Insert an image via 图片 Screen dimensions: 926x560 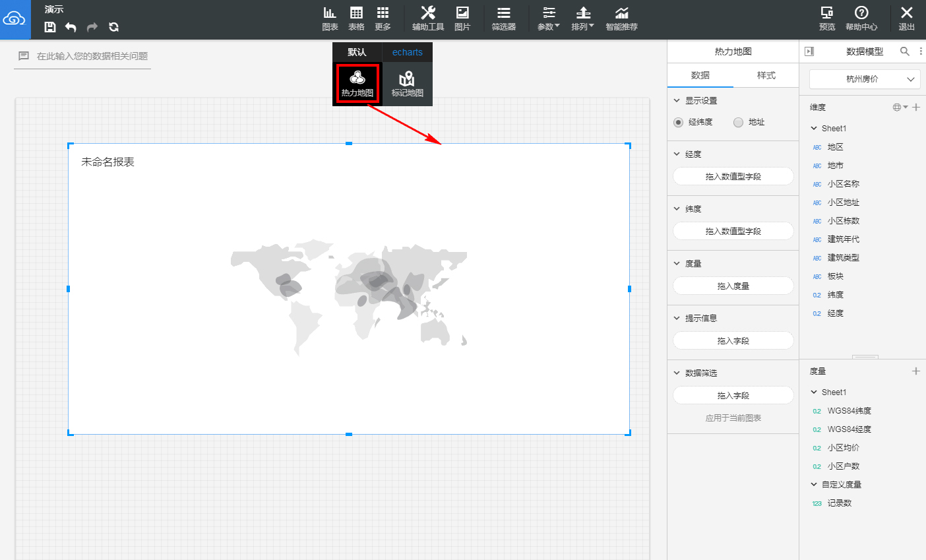pos(462,18)
